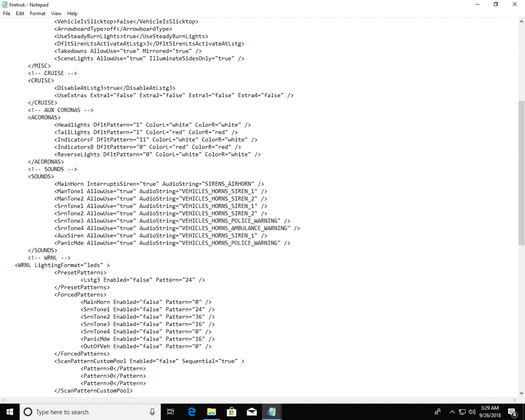
Task: Open Action Center showing 4 notifications
Action: pos(513,412)
